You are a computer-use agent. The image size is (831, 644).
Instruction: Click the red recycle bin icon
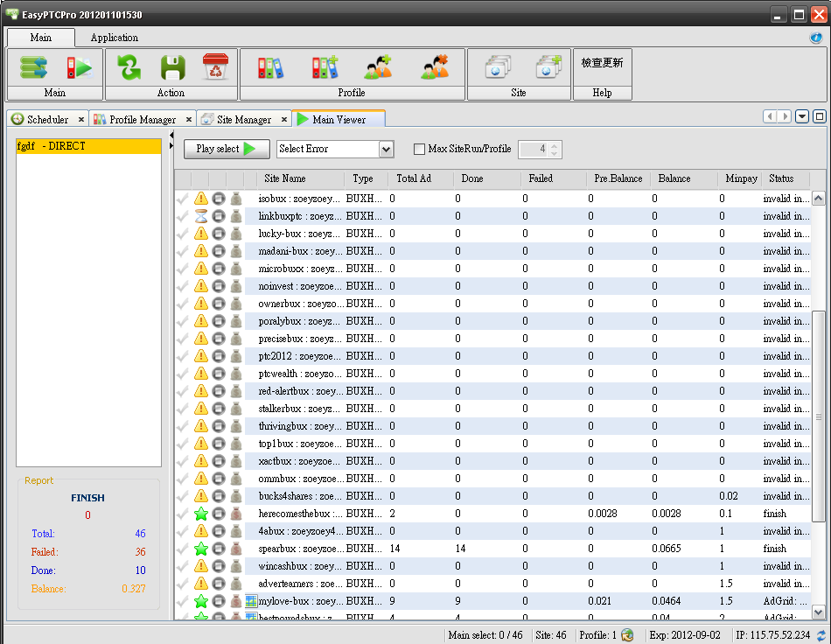(x=214, y=67)
